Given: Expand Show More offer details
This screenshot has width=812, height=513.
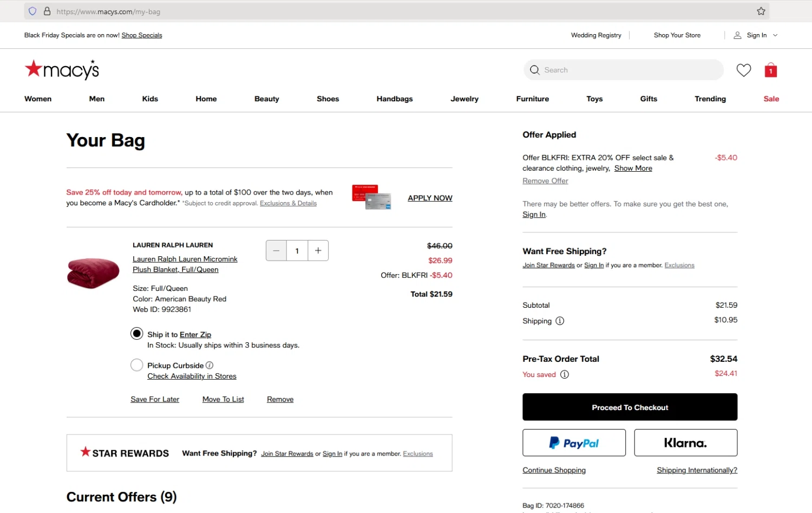Looking at the screenshot, I should point(633,168).
